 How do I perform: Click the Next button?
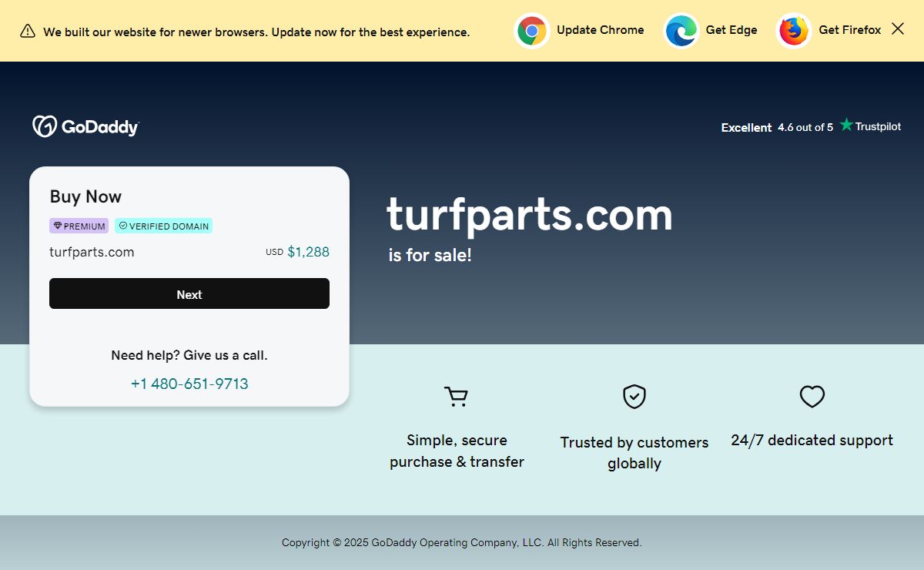click(189, 293)
